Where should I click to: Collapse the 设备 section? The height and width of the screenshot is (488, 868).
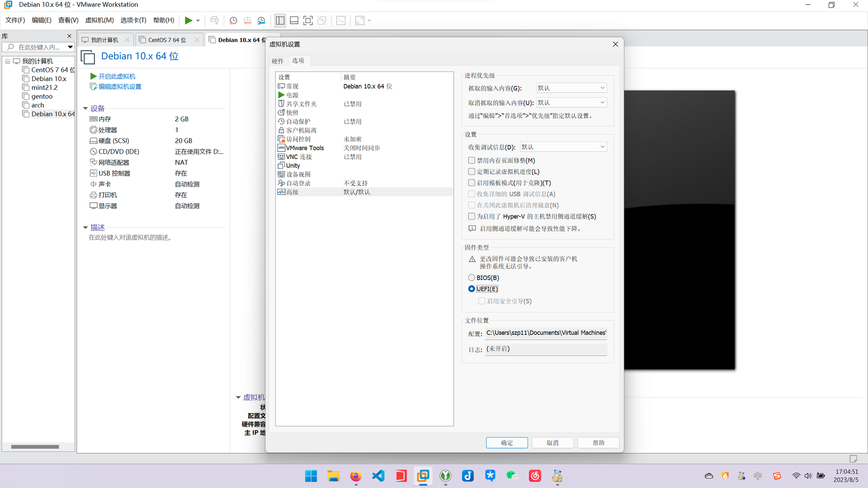(x=85, y=108)
